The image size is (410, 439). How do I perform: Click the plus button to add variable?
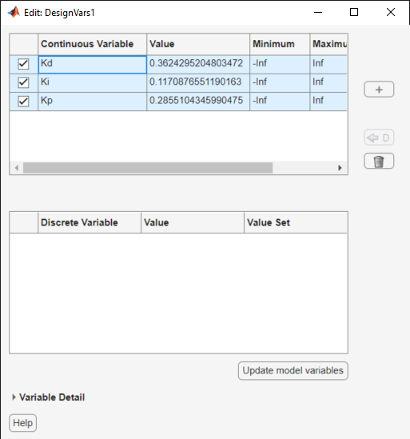[x=379, y=89]
